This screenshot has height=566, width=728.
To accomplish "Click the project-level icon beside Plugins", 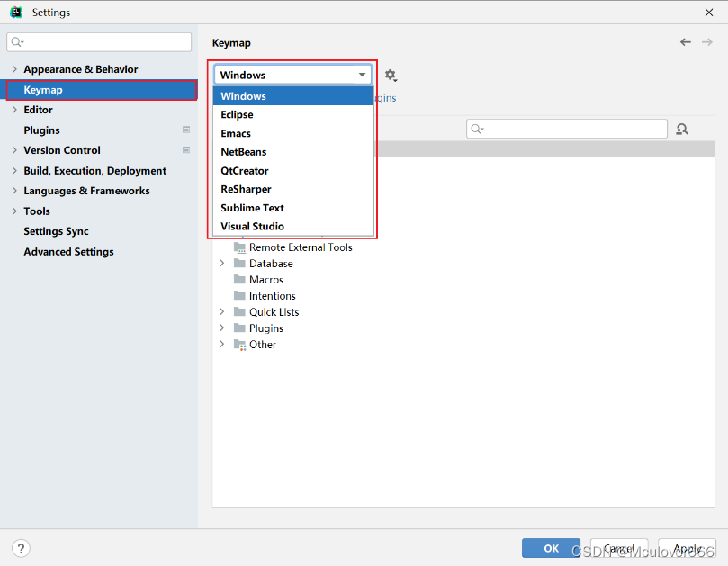I will coord(186,130).
